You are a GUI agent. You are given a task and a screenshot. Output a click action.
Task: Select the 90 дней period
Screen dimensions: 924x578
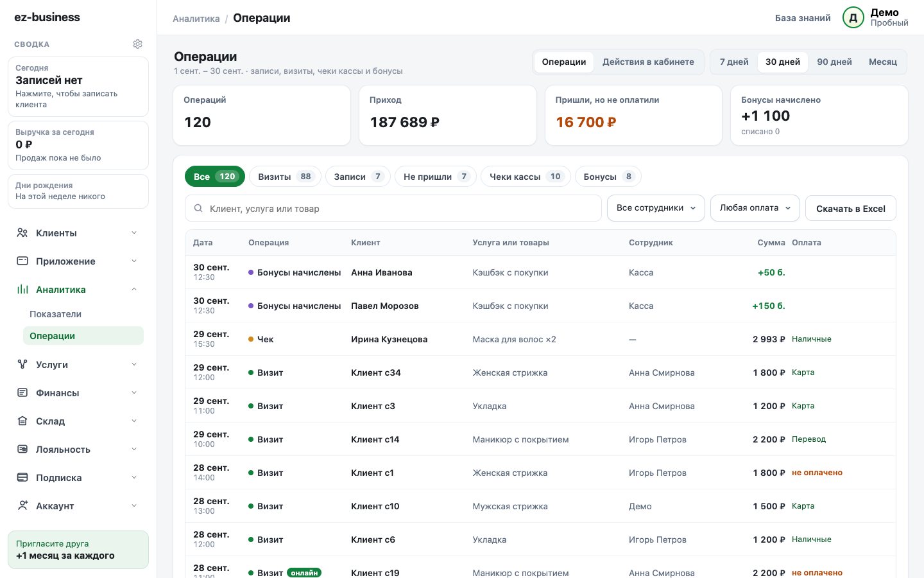click(x=834, y=62)
